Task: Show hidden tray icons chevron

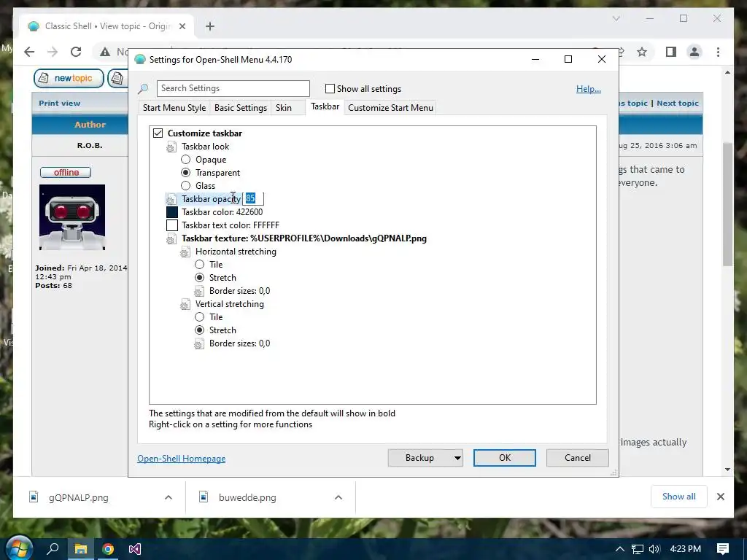Action: click(x=620, y=549)
